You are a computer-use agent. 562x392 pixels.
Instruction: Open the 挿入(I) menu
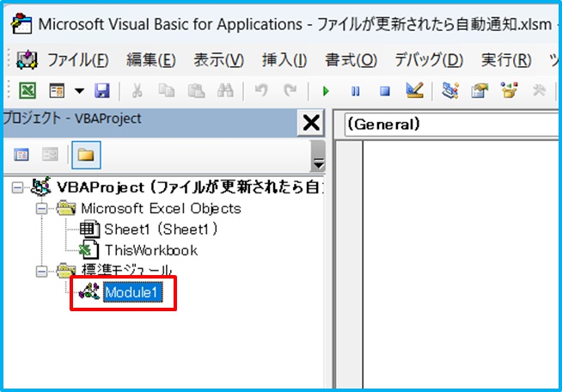[x=284, y=60]
